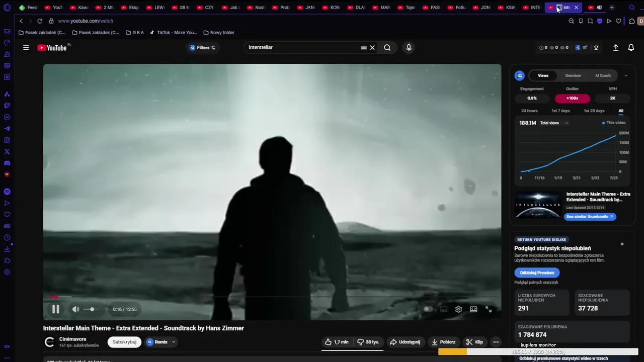The image size is (644, 362).
Task: Click the Interstellar thumbnail in IQ panel
Action: [x=538, y=205]
